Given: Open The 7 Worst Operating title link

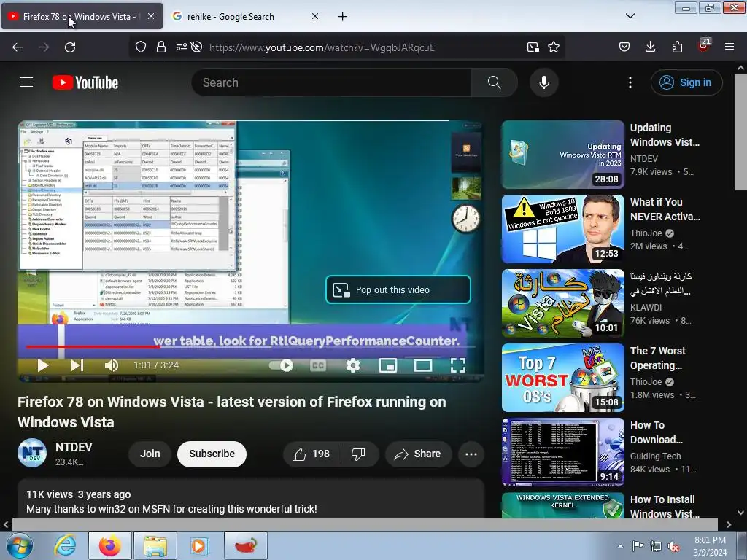Looking at the screenshot, I should point(658,358).
